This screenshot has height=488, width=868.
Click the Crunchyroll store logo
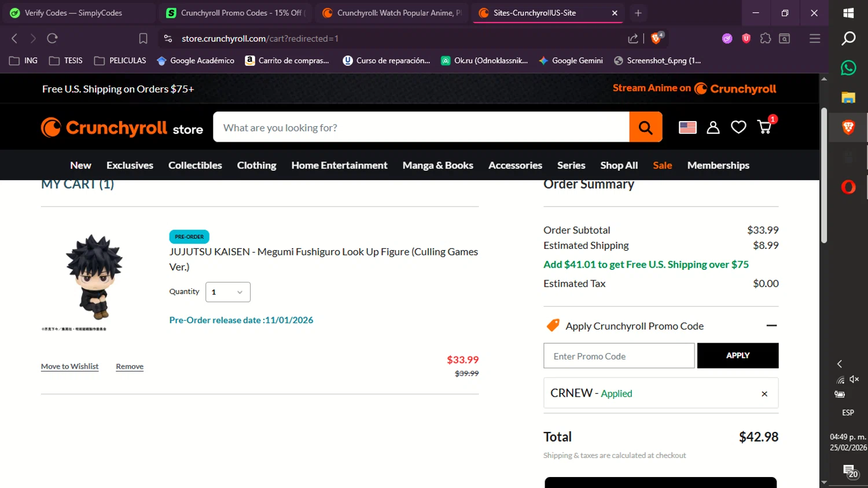point(122,128)
